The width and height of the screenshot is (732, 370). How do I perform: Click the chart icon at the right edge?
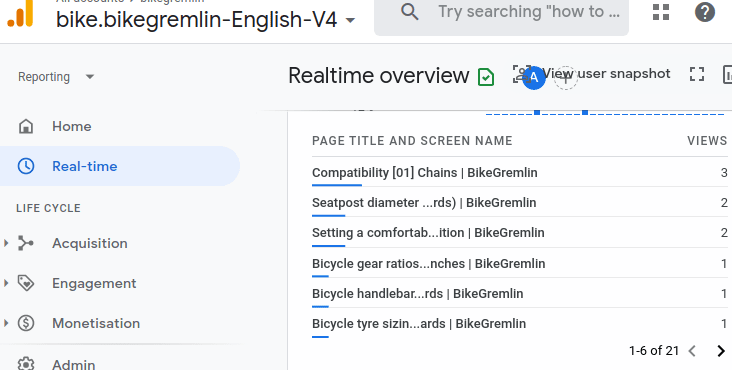pos(727,75)
